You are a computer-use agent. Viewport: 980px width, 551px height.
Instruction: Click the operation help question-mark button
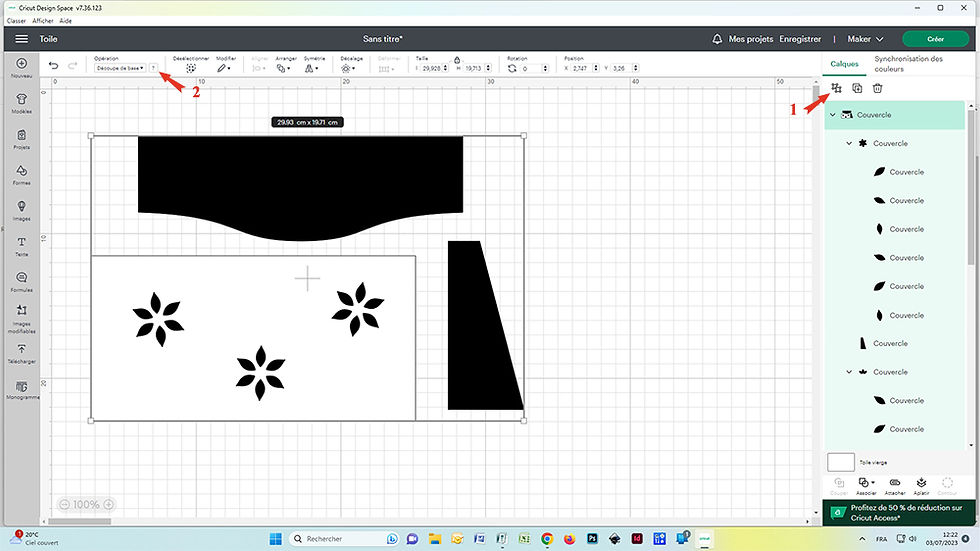coord(153,67)
